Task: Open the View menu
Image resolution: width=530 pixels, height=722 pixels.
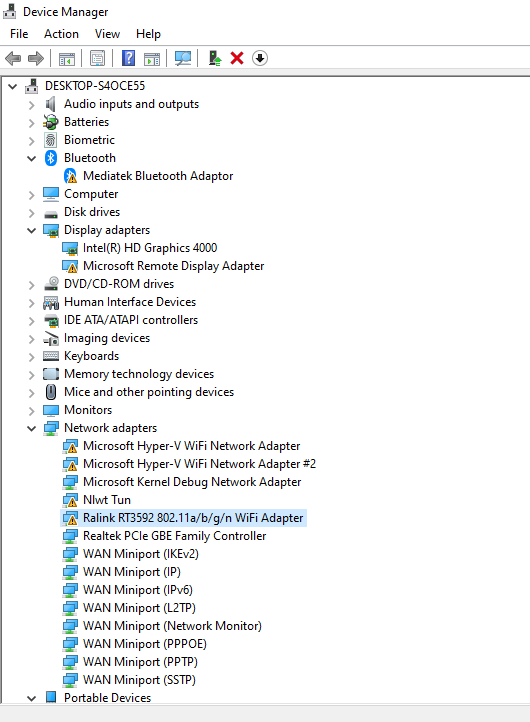Action: [x=107, y=34]
